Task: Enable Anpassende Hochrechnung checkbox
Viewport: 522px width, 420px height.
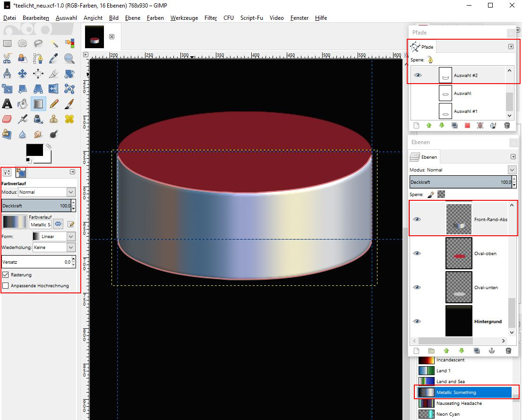Action: point(6,285)
